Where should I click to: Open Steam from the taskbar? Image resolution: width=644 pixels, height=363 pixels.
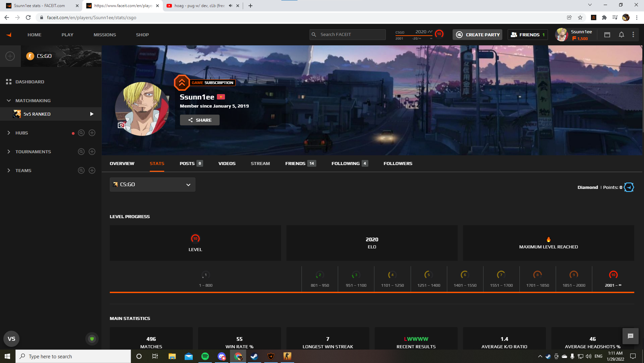click(254, 356)
